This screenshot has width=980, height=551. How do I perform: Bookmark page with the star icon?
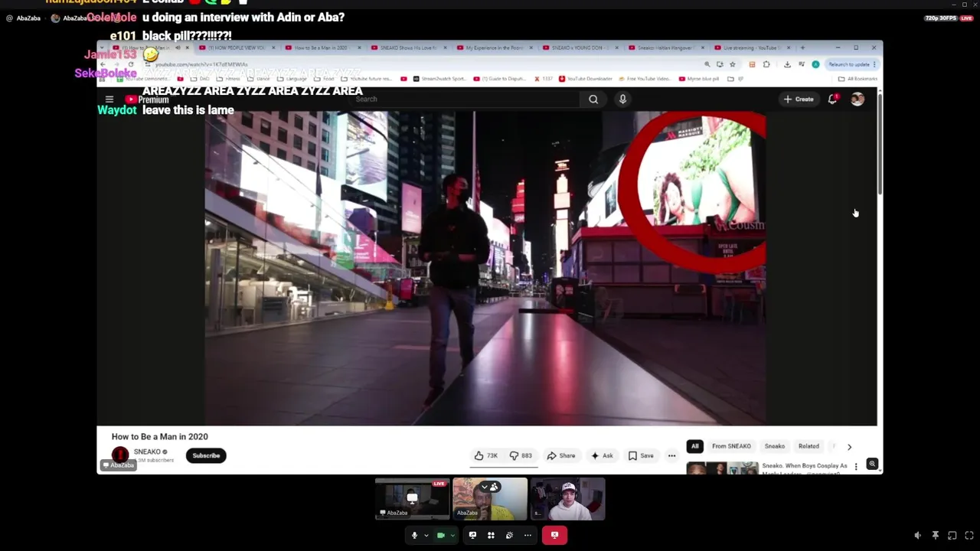pyautogui.click(x=732, y=64)
